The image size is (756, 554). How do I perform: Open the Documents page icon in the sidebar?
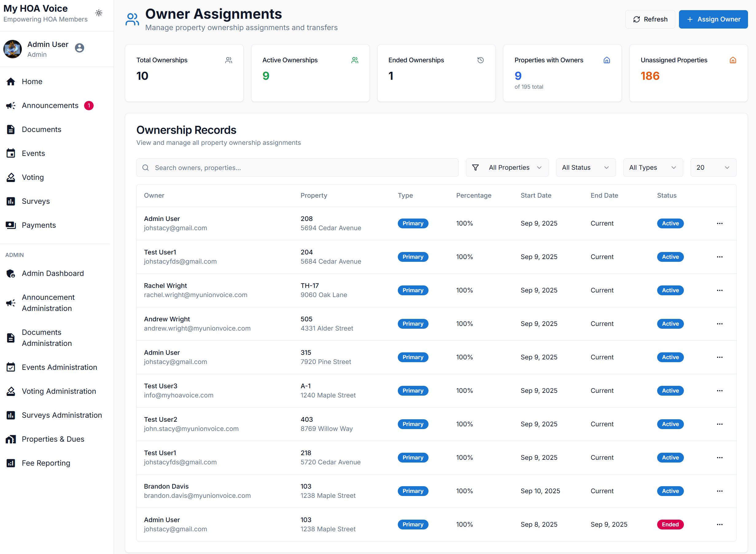[11, 130]
